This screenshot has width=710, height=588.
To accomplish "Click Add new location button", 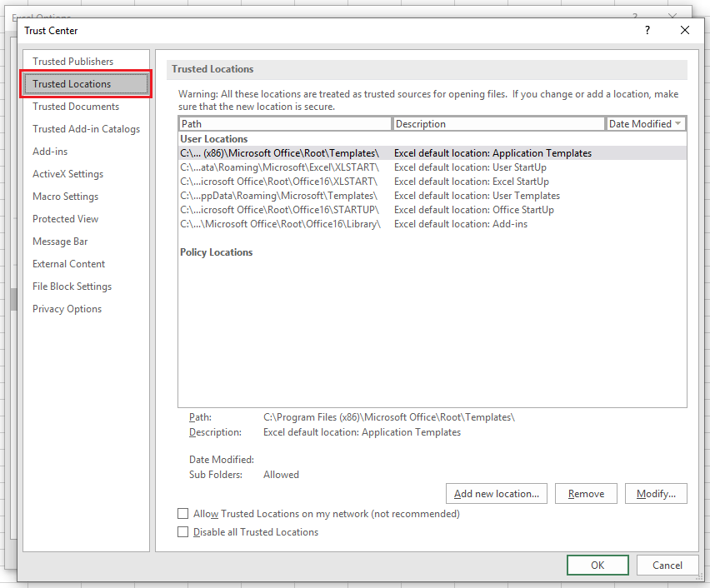I will pyautogui.click(x=497, y=493).
